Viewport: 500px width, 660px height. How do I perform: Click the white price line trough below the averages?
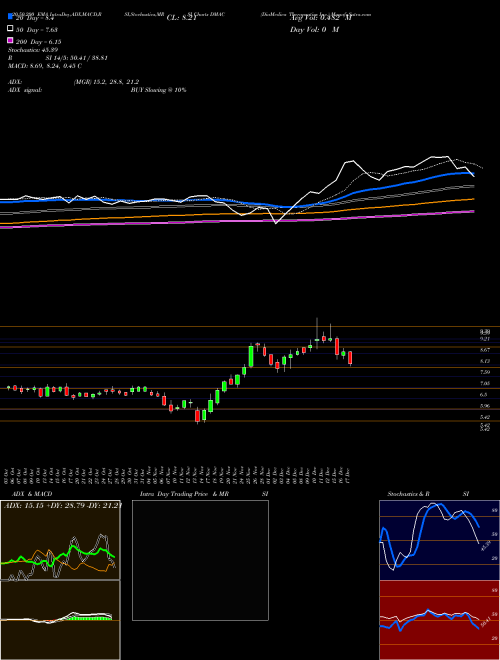point(276,223)
